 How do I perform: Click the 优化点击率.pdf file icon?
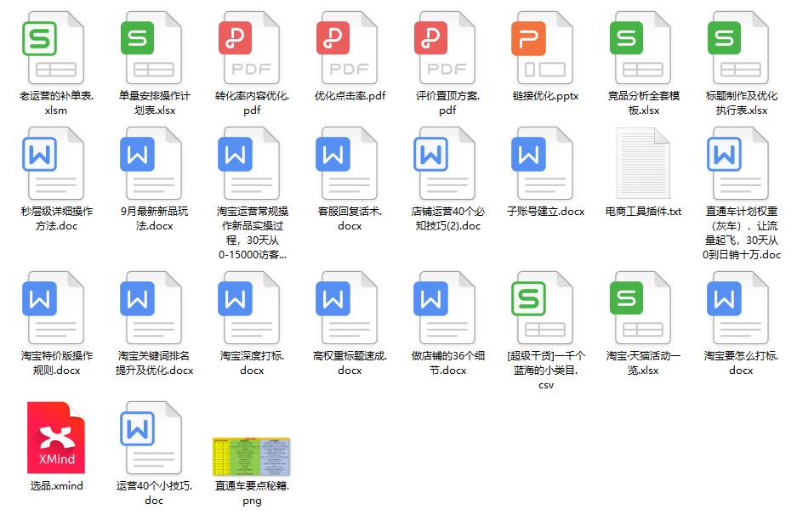pos(347,51)
